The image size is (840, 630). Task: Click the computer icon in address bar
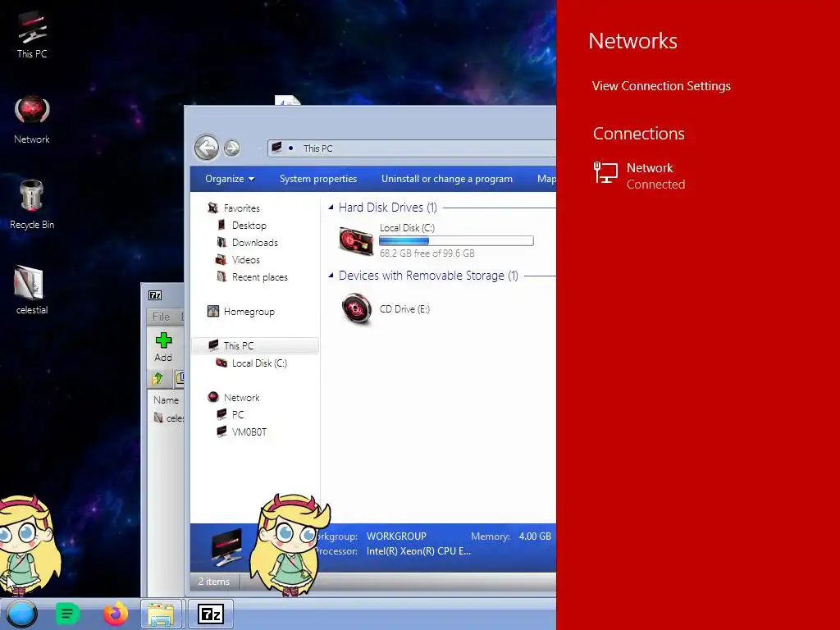tap(276, 148)
